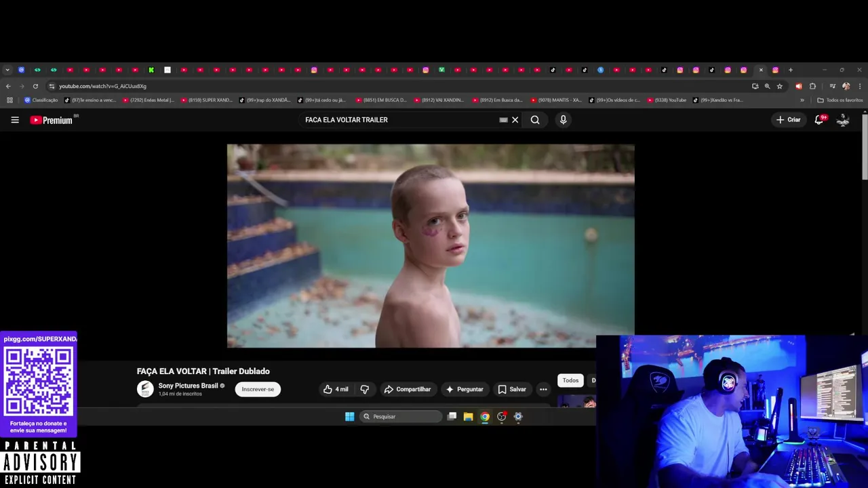868x488 pixels.
Task: Expand the tab search dropdown arrow
Action: [x=7, y=70]
